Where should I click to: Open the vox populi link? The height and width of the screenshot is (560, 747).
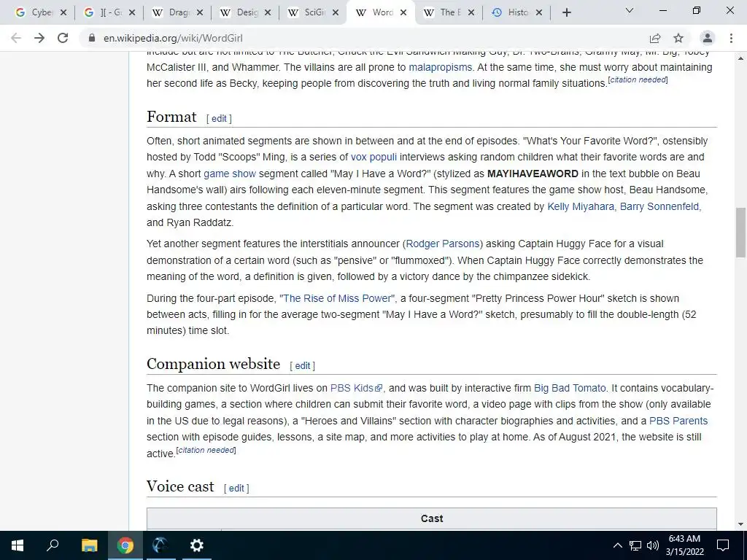373,157
